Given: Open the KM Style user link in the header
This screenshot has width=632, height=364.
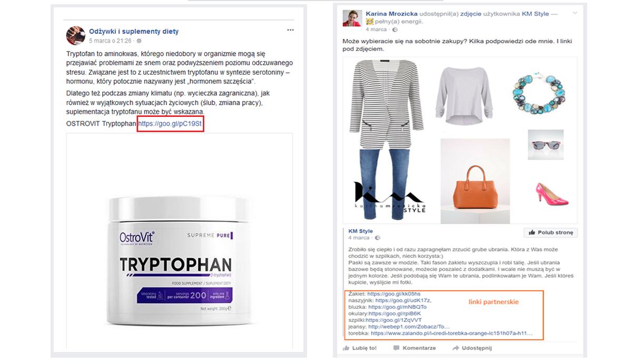Looking at the screenshot, I should click(x=535, y=14).
